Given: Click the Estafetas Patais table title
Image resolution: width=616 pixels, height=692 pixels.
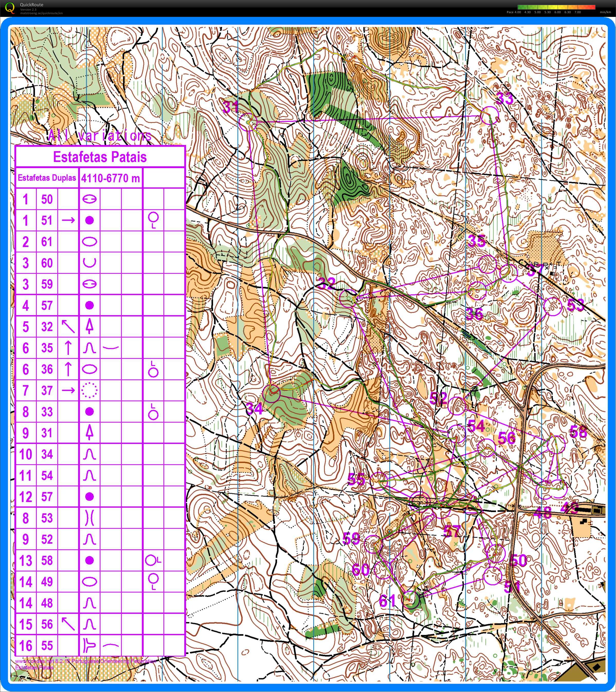Looking at the screenshot, I should (x=100, y=157).
